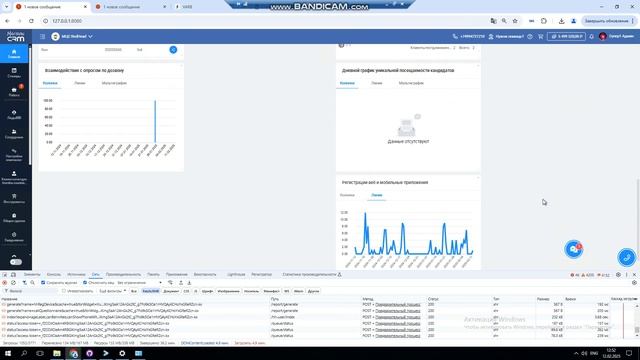The image size is (640, 360).
Task: Stop network recording with the red record button
Action: coord(4,282)
